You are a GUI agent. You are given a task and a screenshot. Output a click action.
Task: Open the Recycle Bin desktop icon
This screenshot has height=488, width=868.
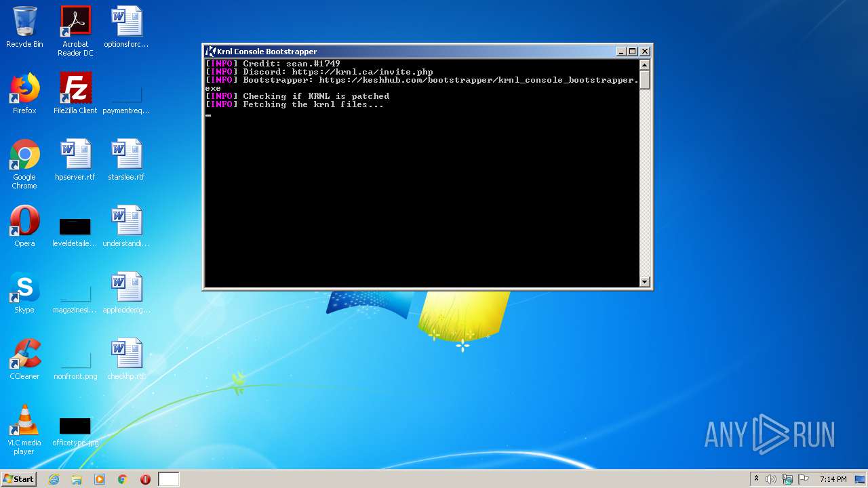tap(24, 27)
